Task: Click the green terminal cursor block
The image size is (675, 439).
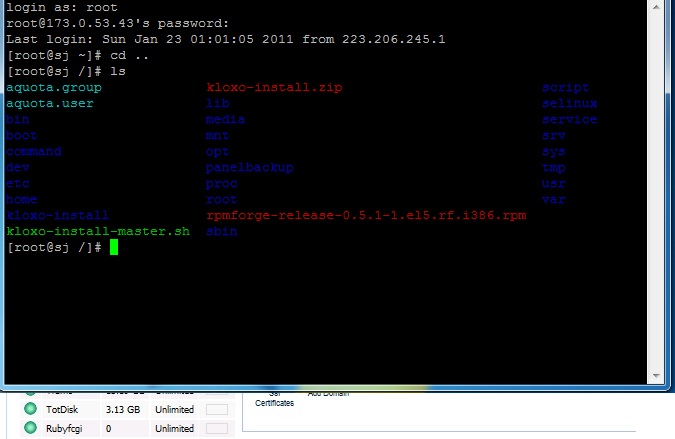Action: [x=114, y=247]
